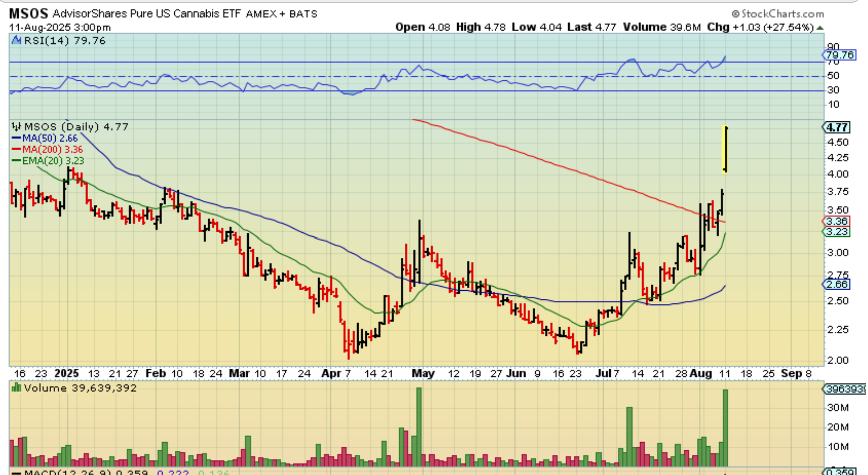
Task: Click the 11-Aug-2025 3:00pm timestamp
Action: pyautogui.click(x=60, y=27)
